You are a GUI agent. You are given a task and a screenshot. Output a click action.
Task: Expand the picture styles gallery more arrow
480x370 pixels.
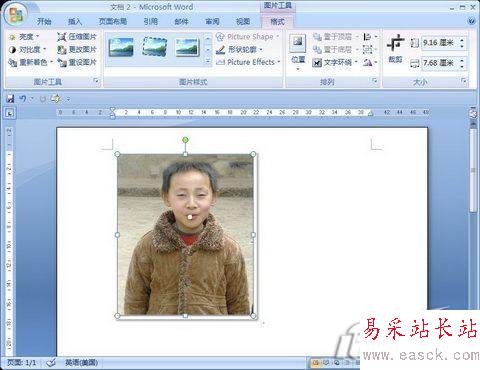tap(208, 62)
